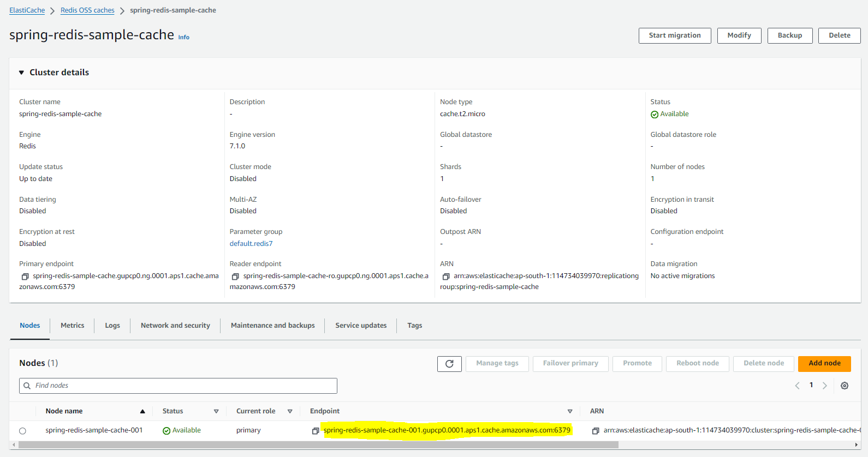This screenshot has width=868, height=457.
Task: Switch to the Metrics tab
Action: [x=73, y=326]
